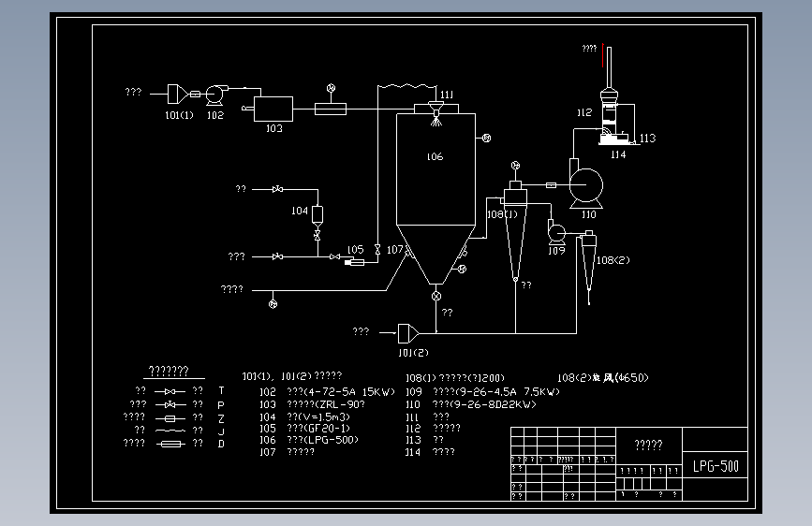Select the 108(2) Φ650 cyclone list entry

pyautogui.click(x=603, y=377)
